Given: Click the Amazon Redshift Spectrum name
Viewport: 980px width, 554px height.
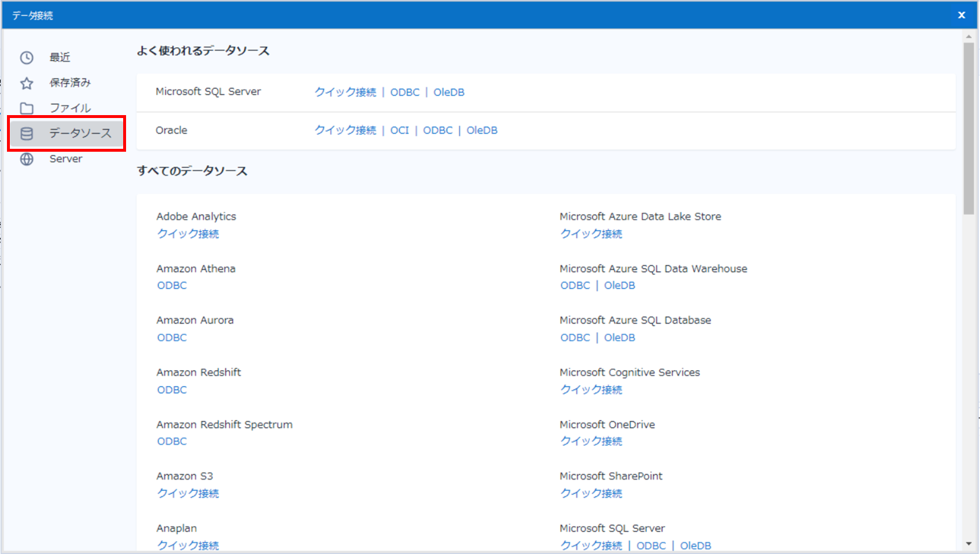Looking at the screenshot, I should point(224,424).
